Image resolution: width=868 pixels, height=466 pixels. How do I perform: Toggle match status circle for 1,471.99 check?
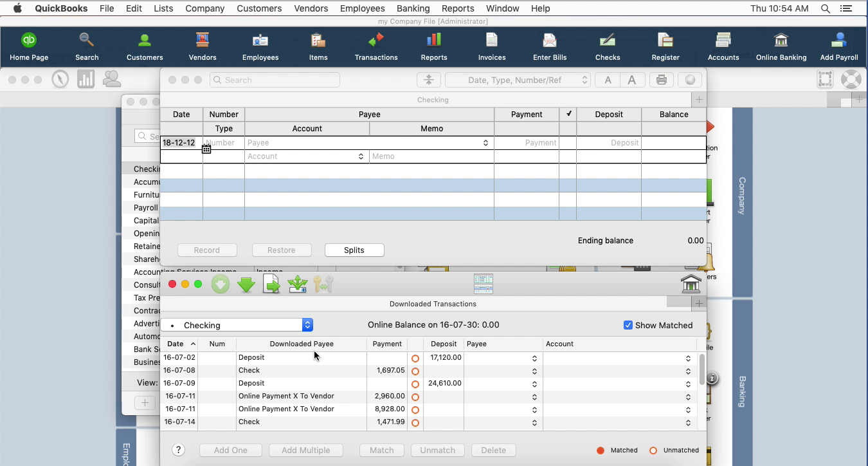(415, 423)
